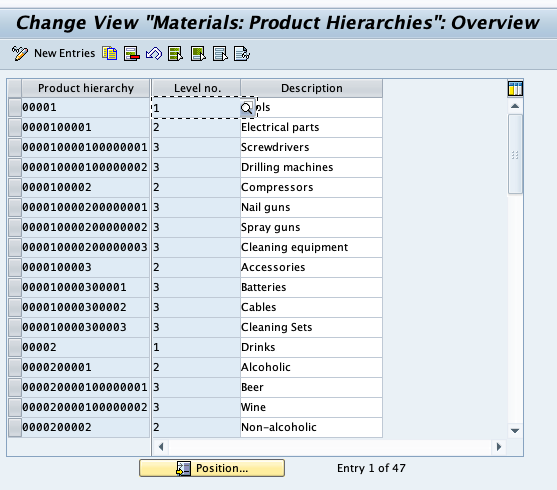The height and width of the screenshot is (490, 557).
Task: Edit the Cleaning equipment description field
Action: click(312, 247)
